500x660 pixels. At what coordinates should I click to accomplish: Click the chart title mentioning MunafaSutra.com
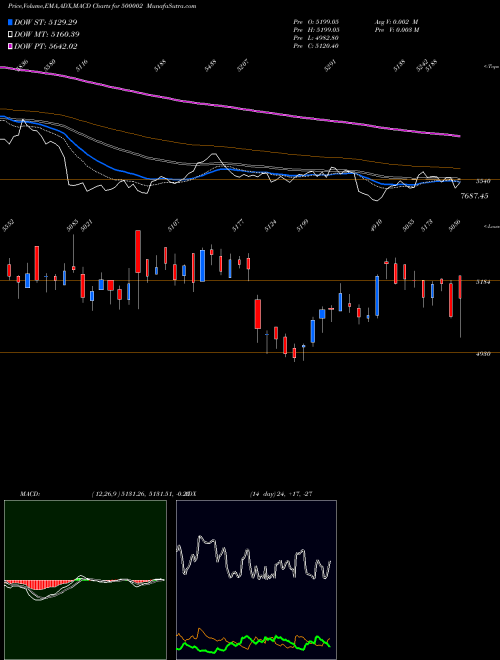[x=102, y=6]
